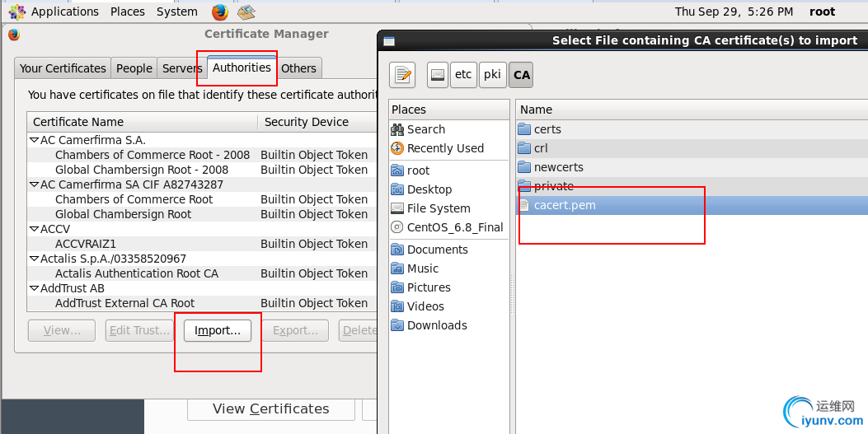Collapse the Actalis S.p.A./03358520967 group
The height and width of the screenshot is (434, 868).
(x=35, y=259)
